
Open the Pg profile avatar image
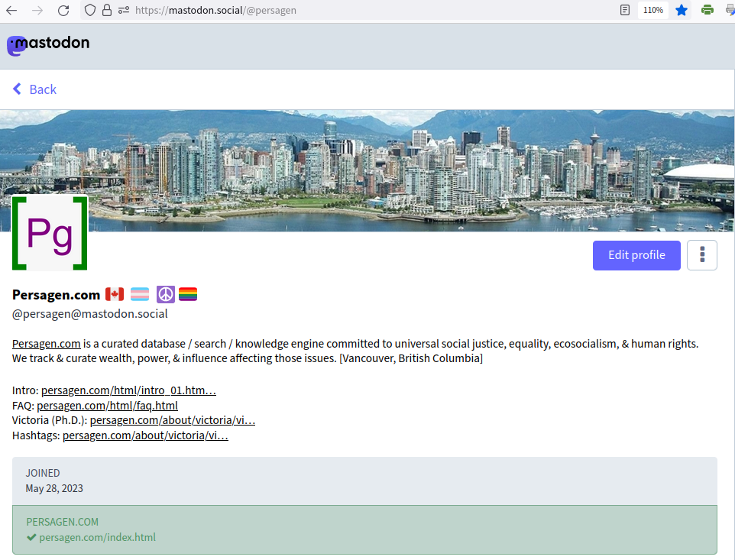[50, 233]
